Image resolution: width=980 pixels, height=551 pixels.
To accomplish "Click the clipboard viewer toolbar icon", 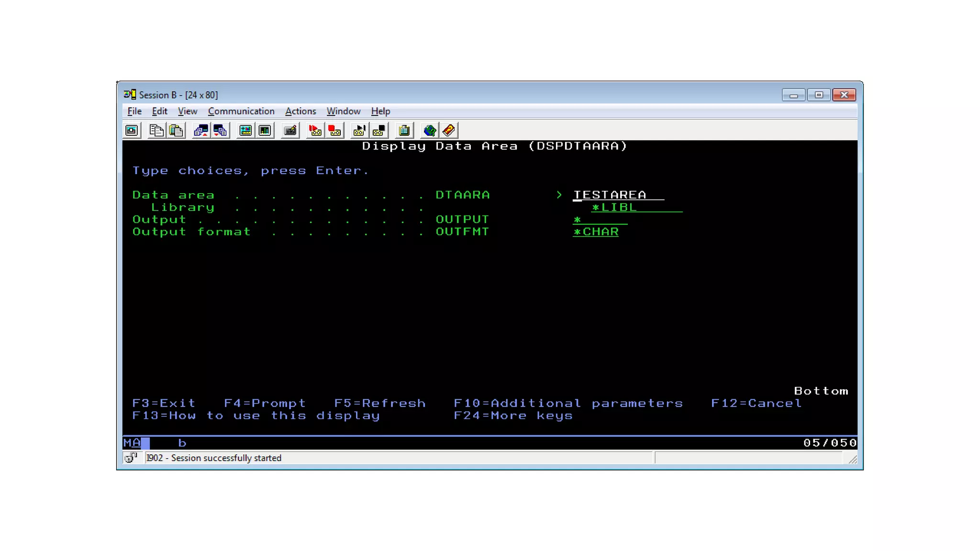I will pos(404,130).
